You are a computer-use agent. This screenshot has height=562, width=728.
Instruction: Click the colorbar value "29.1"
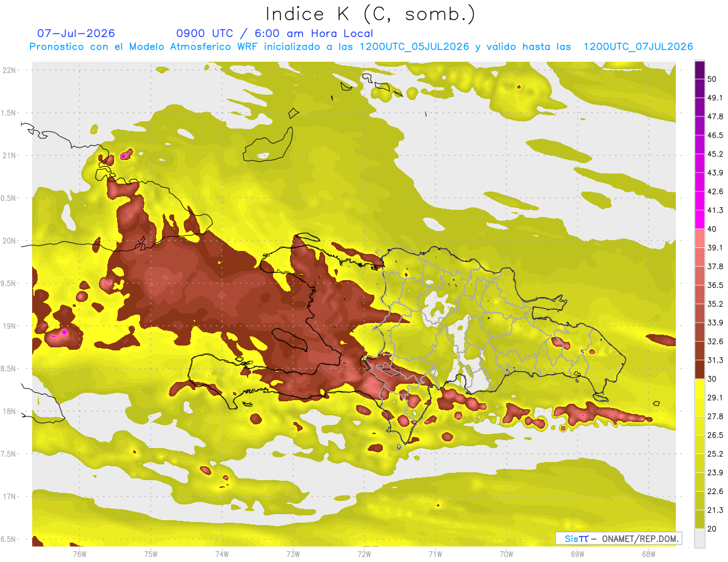tap(715, 398)
